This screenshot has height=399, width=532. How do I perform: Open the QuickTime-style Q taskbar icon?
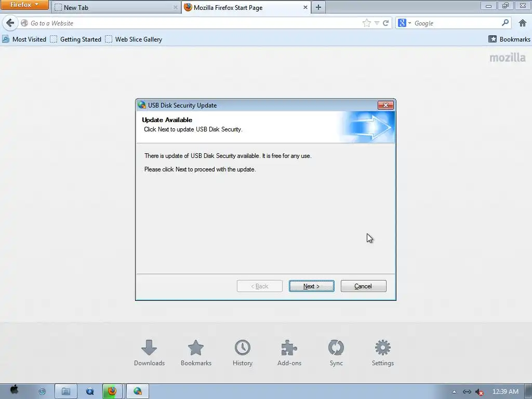[90, 392]
